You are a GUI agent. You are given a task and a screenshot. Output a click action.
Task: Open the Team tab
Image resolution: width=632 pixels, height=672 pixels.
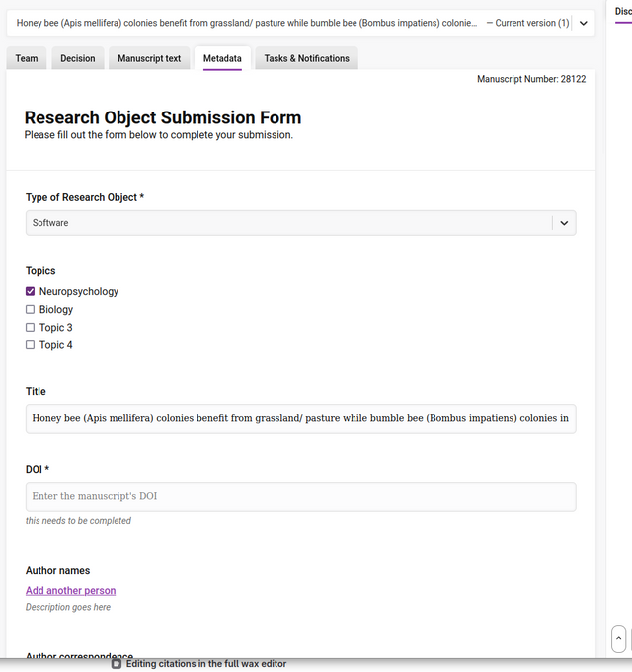coord(27,58)
